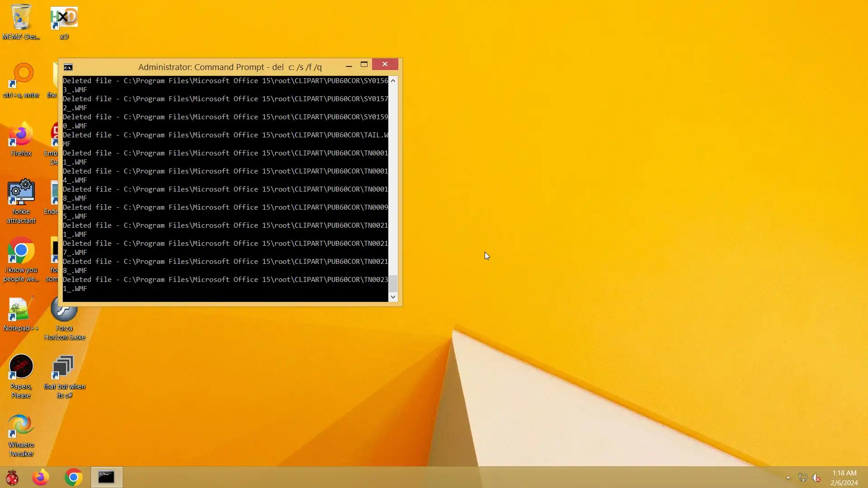Open the 'that but when its c#' shortcut
Screen dimensions: 868x488
(64, 367)
